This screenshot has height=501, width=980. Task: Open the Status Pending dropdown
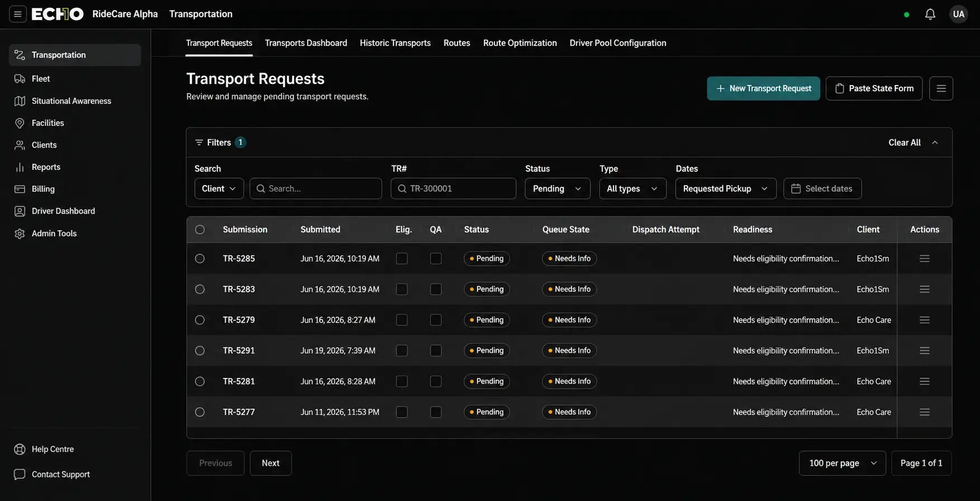(x=557, y=188)
